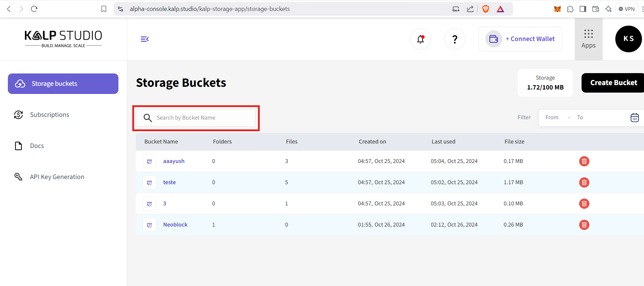This screenshot has height=286, width=644.
Task: Go to Subscriptions in the sidebar
Action: (49, 115)
